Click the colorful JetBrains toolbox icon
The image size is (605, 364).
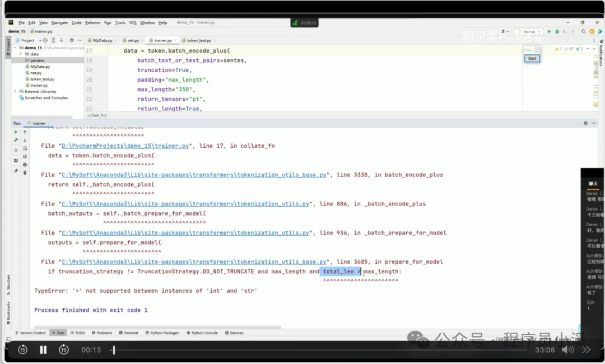tap(599, 31)
